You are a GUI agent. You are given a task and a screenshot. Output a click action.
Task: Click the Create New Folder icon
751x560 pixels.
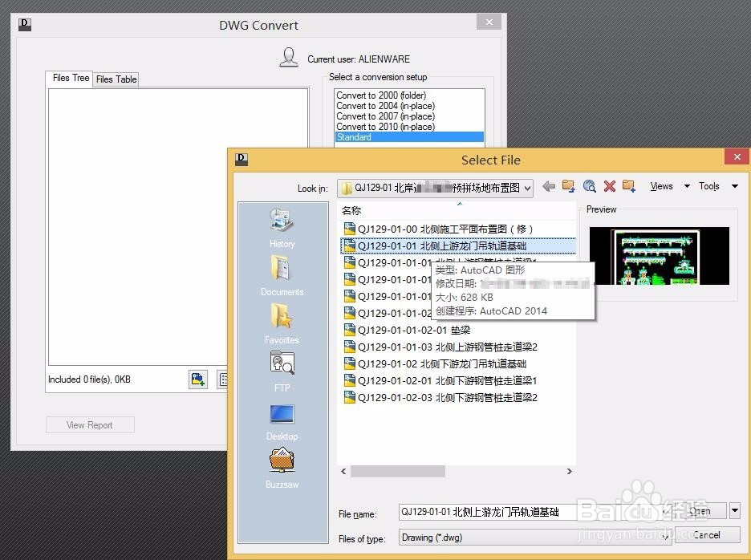click(x=630, y=185)
